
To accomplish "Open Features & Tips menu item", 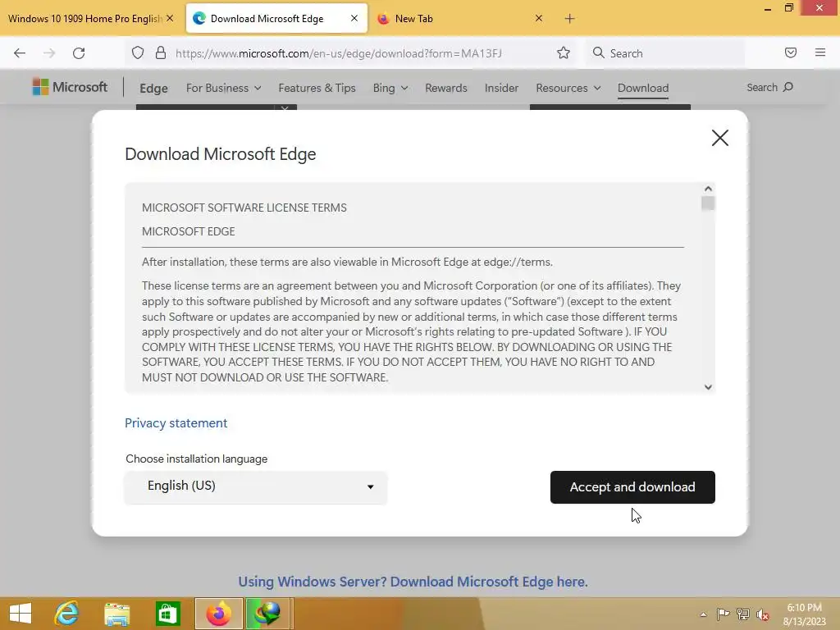I will (317, 88).
